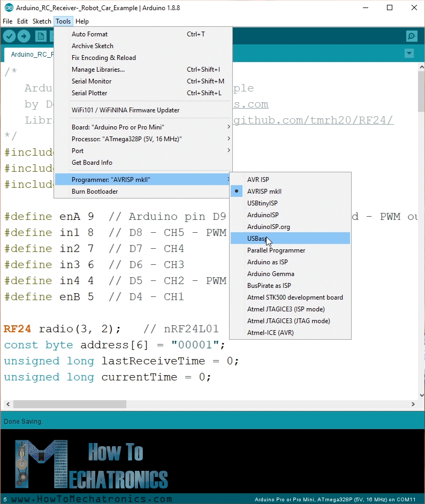Choose Manage Libraries from the Tools menu
Image resolution: width=425 pixels, height=504 pixels.
pyautogui.click(x=98, y=70)
